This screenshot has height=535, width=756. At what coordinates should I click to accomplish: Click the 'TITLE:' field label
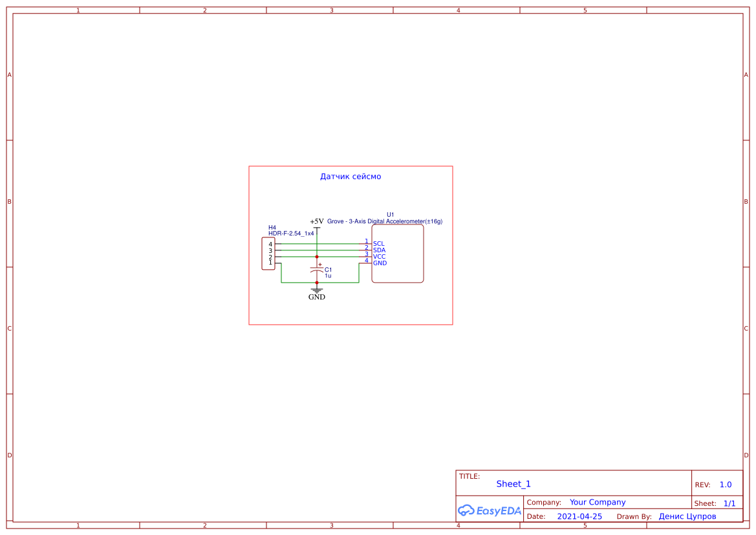(469, 477)
